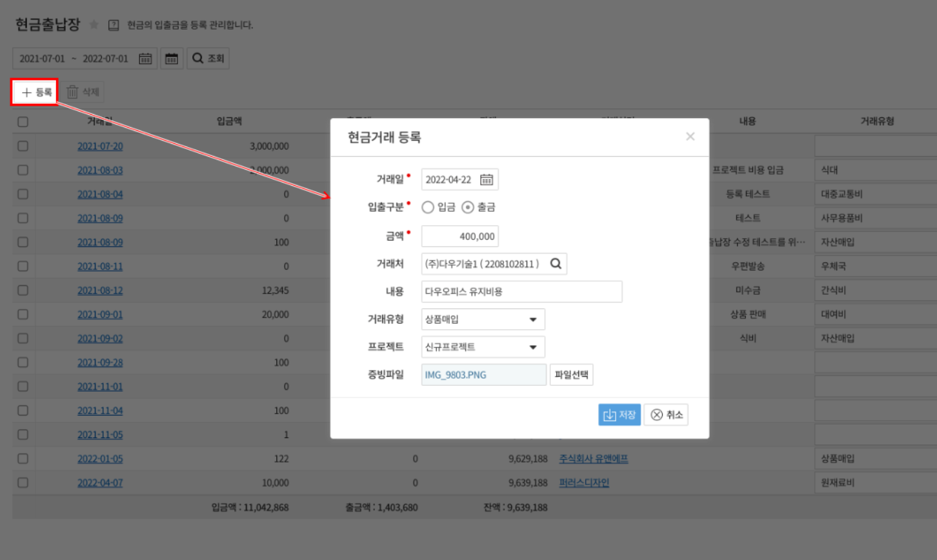
Task: Click the search magnifier in 거래처 field
Action: pyautogui.click(x=556, y=264)
